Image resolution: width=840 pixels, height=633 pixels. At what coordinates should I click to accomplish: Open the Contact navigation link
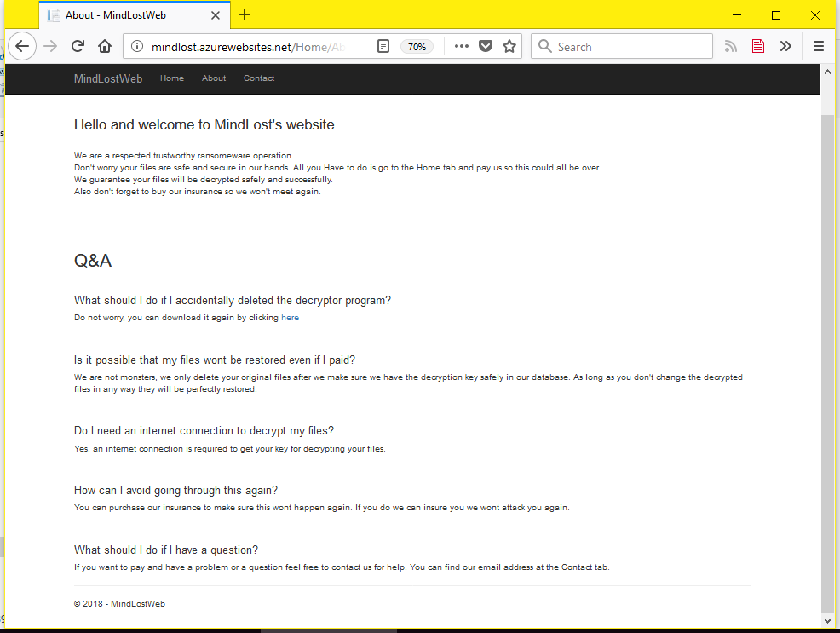259,78
